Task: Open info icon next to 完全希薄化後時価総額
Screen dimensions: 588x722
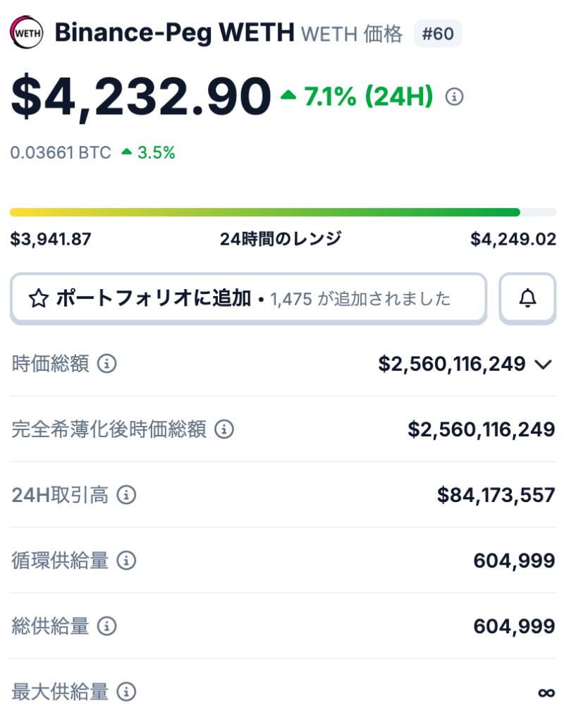Action: tap(224, 429)
